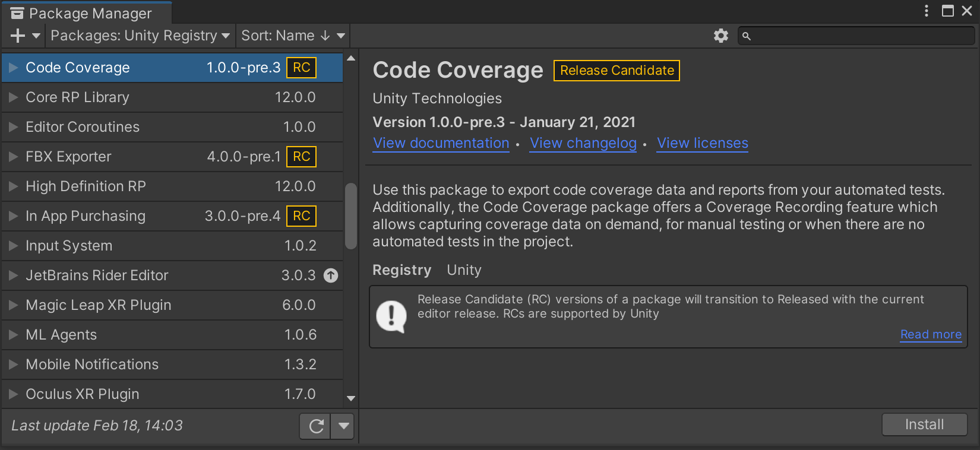This screenshot has height=450, width=980.
Task: Click JetBrains Rider Editor update available icon
Action: [x=331, y=275]
